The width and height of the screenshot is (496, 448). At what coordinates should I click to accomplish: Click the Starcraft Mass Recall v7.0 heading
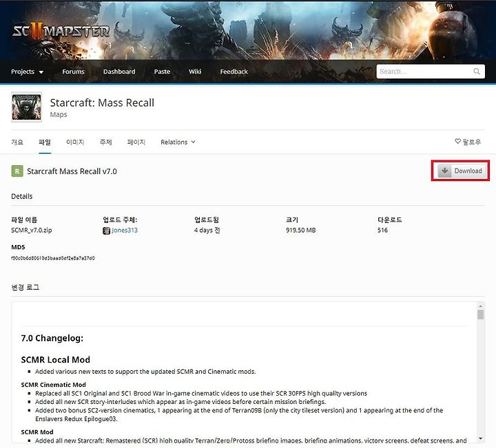coord(72,171)
